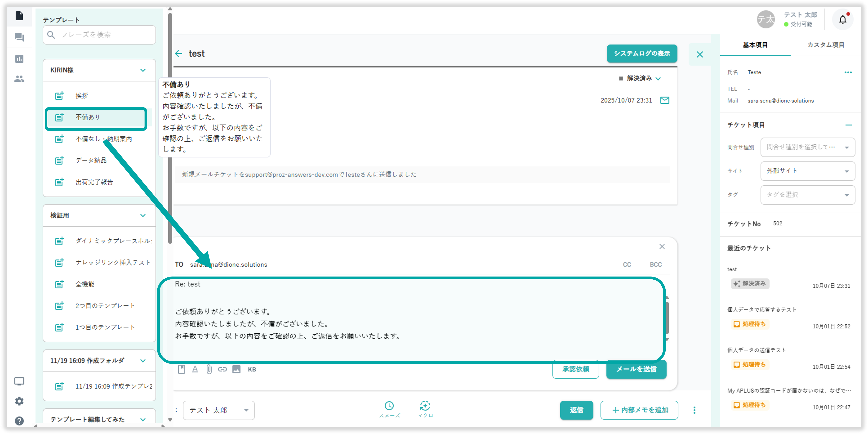The width and height of the screenshot is (868, 434).
Task: Click the attachment paperclip icon
Action: (209, 369)
